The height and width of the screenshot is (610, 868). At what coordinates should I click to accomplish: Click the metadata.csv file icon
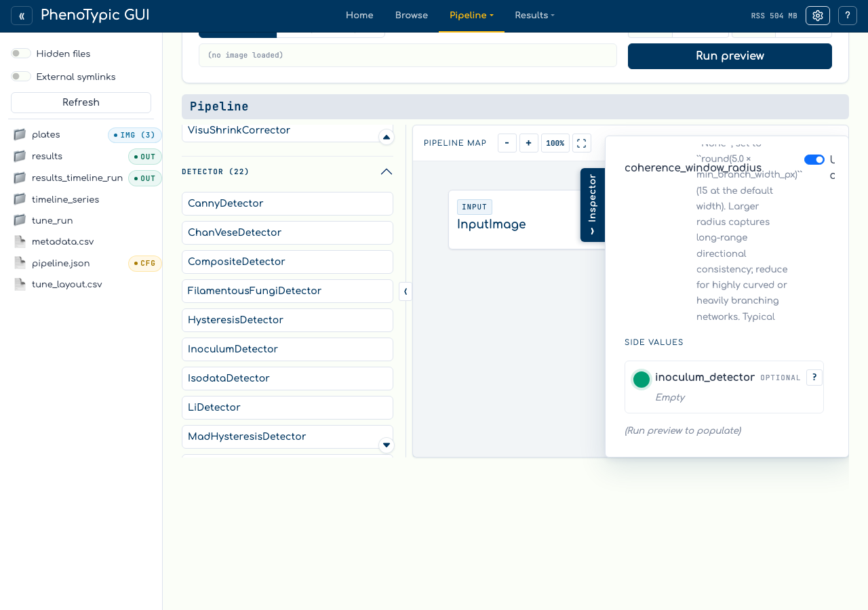20,241
